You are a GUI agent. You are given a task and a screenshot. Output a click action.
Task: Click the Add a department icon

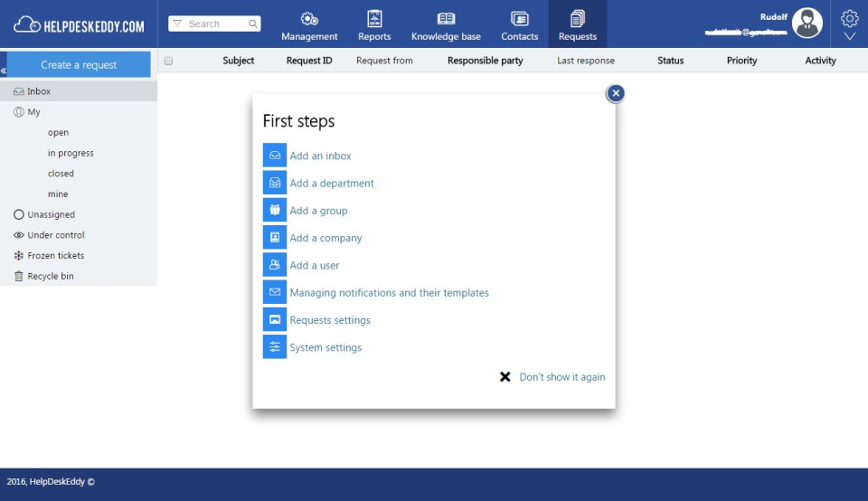pyautogui.click(x=274, y=183)
